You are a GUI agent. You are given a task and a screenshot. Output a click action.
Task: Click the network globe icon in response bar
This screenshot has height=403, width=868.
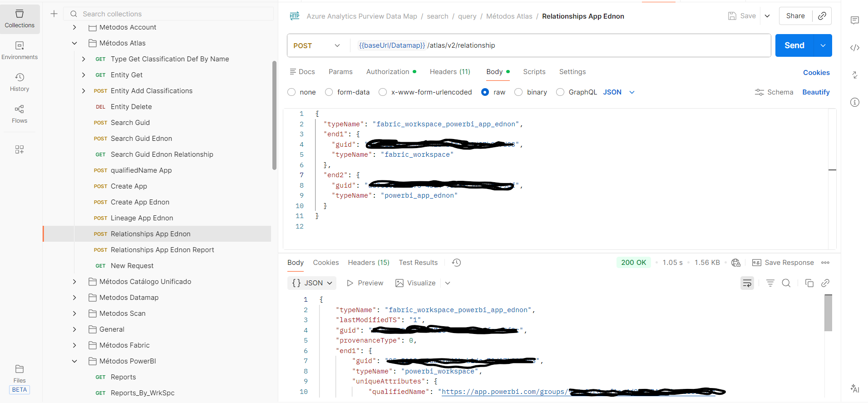736,263
